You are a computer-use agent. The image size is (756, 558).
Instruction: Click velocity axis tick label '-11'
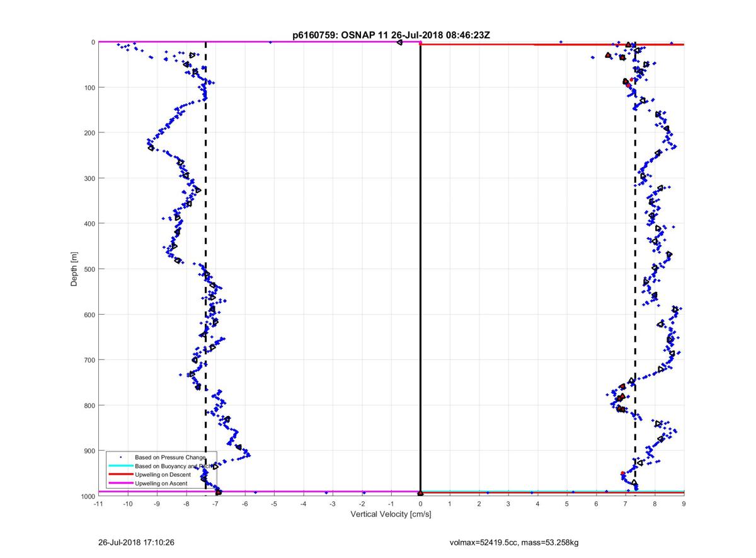pos(98,504)
